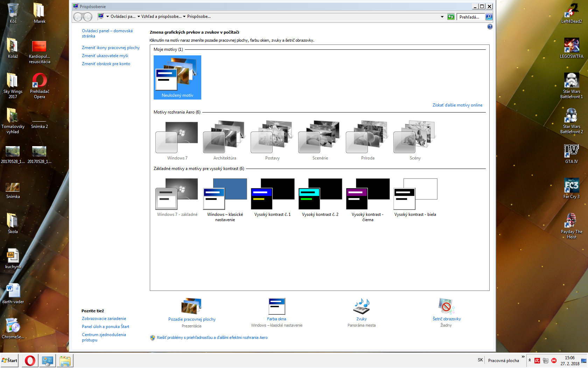Screen dimensions: 588x368
Task: Select the Neuložený motív theme
Action: pos(177,77)
